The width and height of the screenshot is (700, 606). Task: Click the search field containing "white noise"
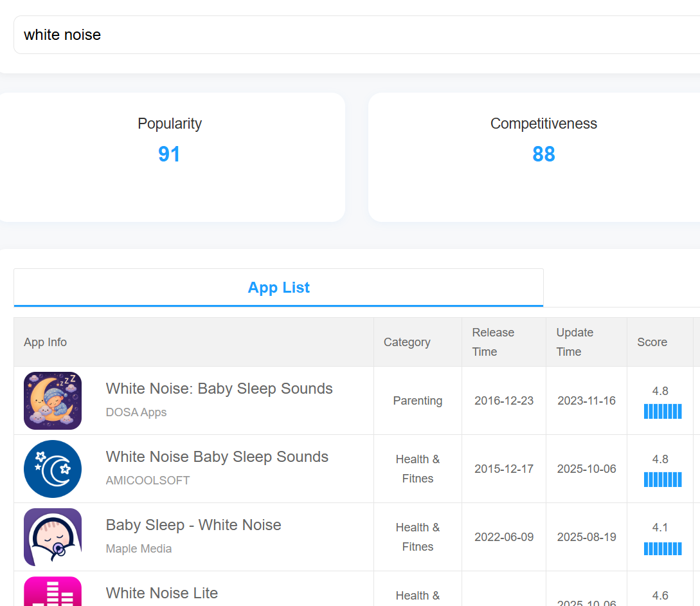click(354, 35)
